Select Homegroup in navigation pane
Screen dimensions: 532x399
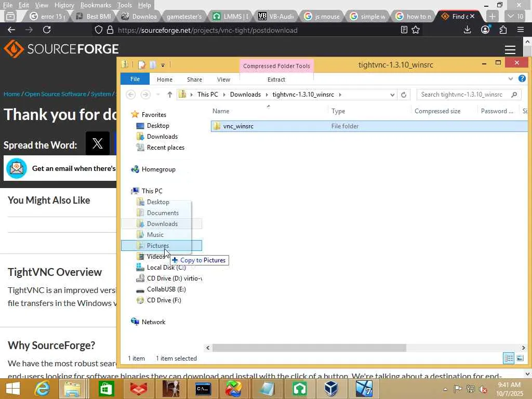158,169
